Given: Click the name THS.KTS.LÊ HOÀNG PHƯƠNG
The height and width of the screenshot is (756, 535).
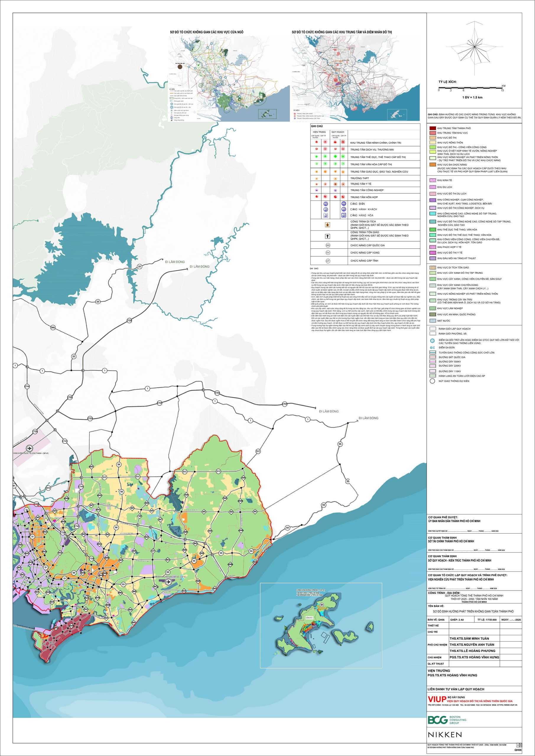Looking at the screenshot, I should [x=472, y=651].
